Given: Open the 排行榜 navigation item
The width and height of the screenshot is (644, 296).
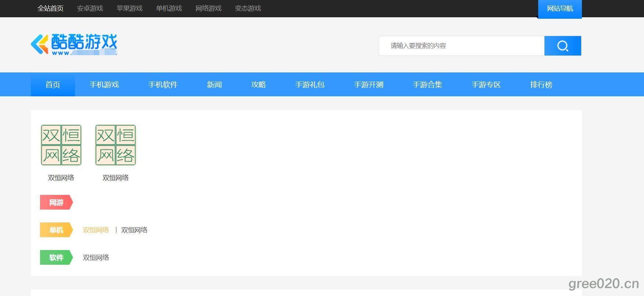Looking at the screenshot, I should [541, 85].
